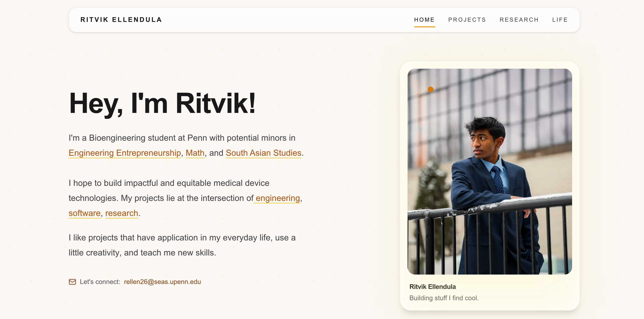Open the Home nav item
The width and height of the screenshot is (644, 319).
tap(424, 20)
